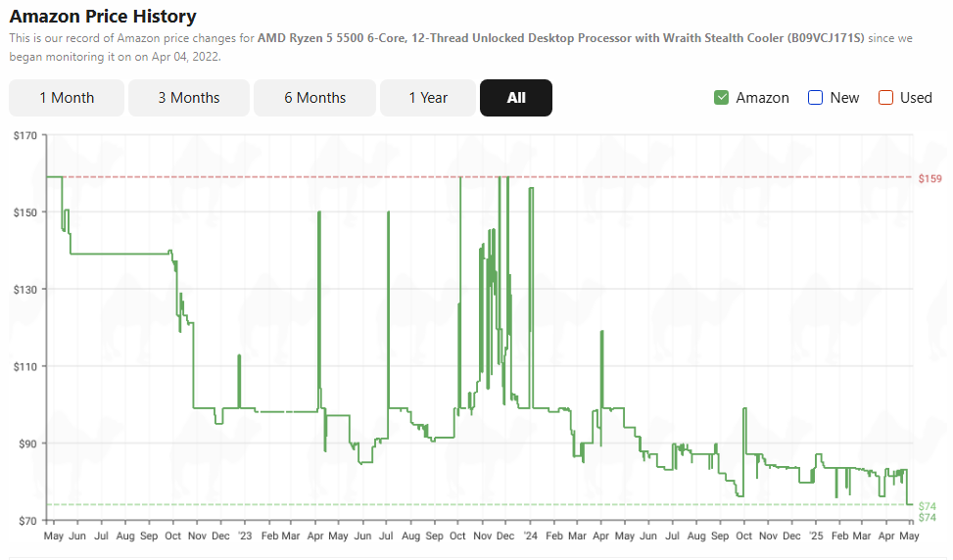The width and height of the screenshot is (953, 560).
Task: Click the '25 x-axis year label
Action: click(x=816, y=536)
